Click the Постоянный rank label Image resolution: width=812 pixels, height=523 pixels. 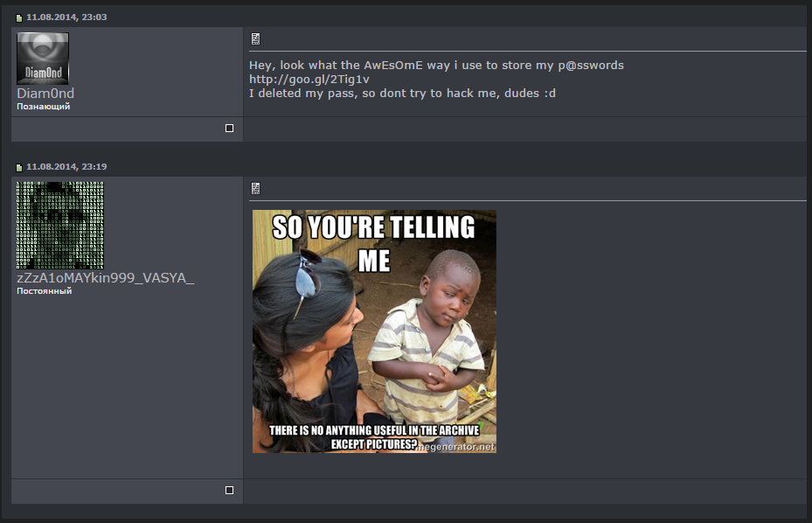pos(45,290)
